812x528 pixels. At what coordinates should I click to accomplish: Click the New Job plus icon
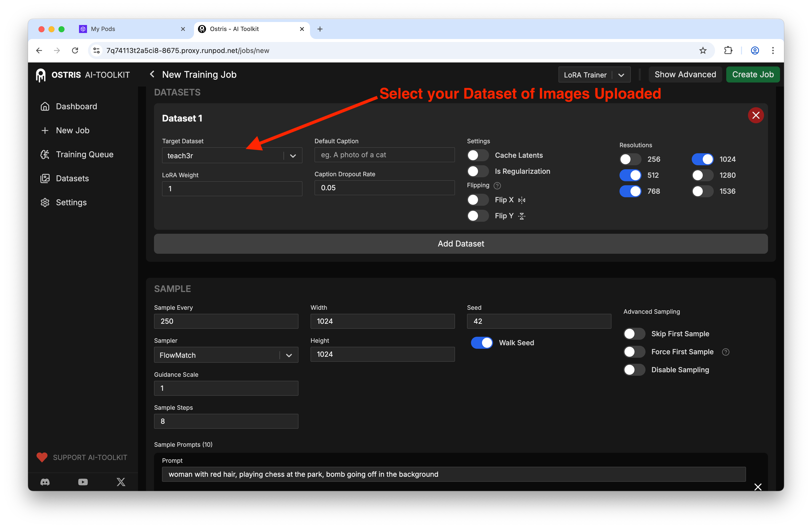click(45, 130)
